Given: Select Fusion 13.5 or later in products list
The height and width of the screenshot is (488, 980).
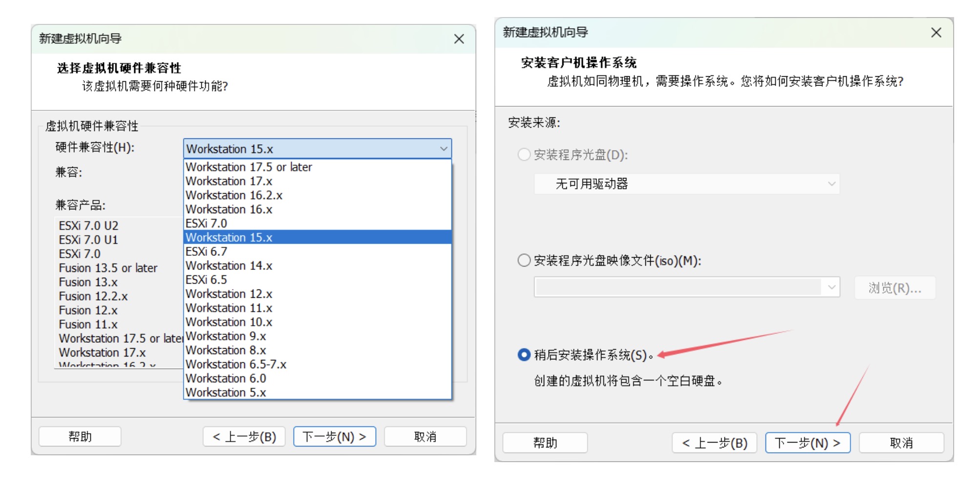Looking at the screenshot, I should point(108,268).
